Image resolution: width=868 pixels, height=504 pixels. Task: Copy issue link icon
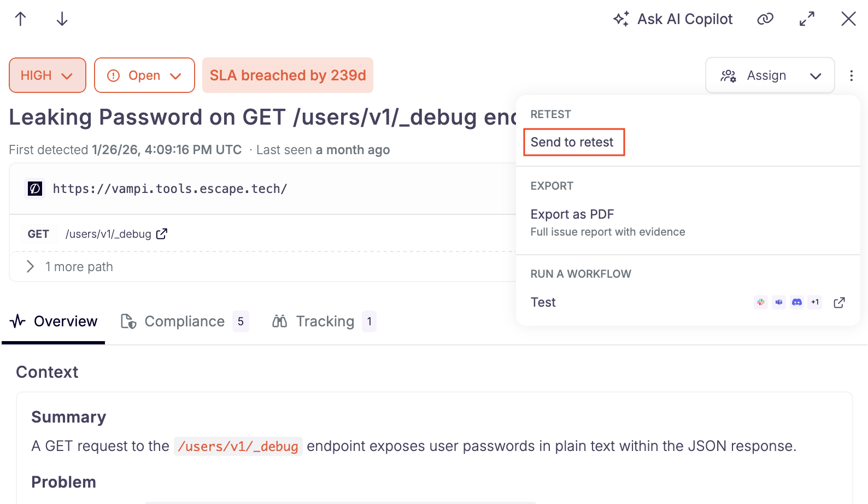click(765, 19)
